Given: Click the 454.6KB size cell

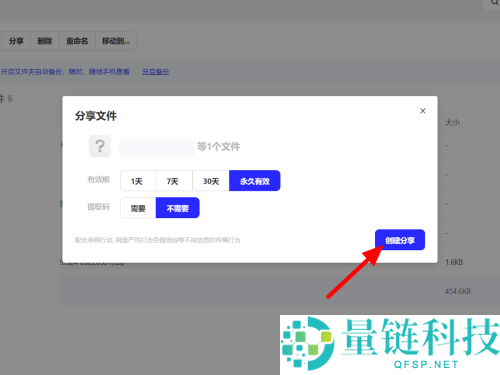Looking at the screenshot, I should [458, 291].
